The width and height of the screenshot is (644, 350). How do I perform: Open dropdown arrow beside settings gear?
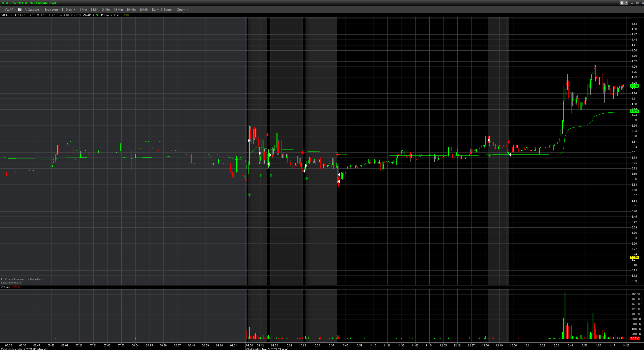coord(626,3)
